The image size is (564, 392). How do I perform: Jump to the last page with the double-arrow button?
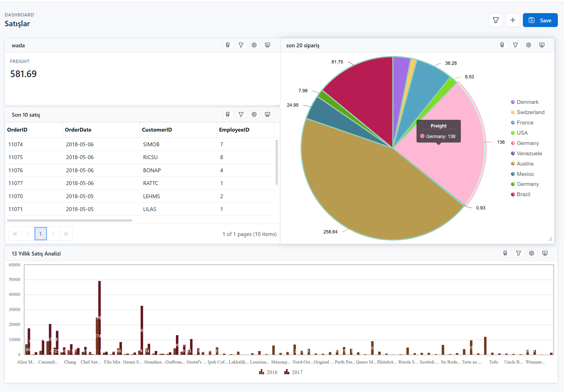pos(66,234)
